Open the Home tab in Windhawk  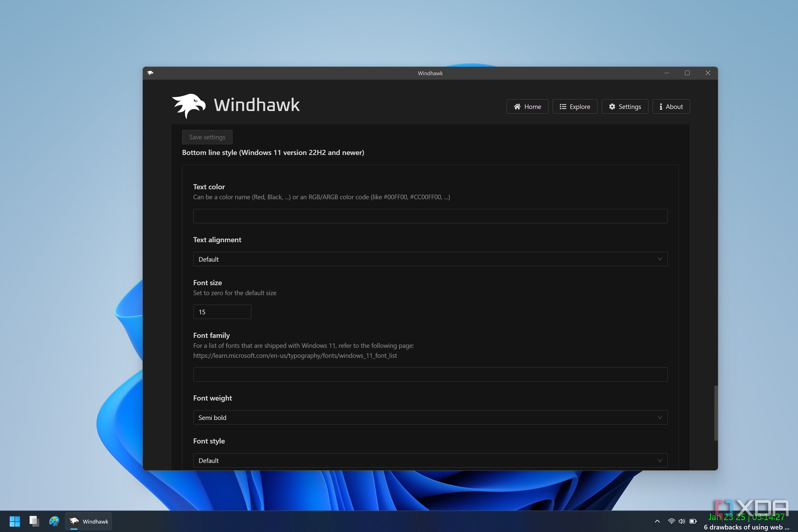pos(527,107)
